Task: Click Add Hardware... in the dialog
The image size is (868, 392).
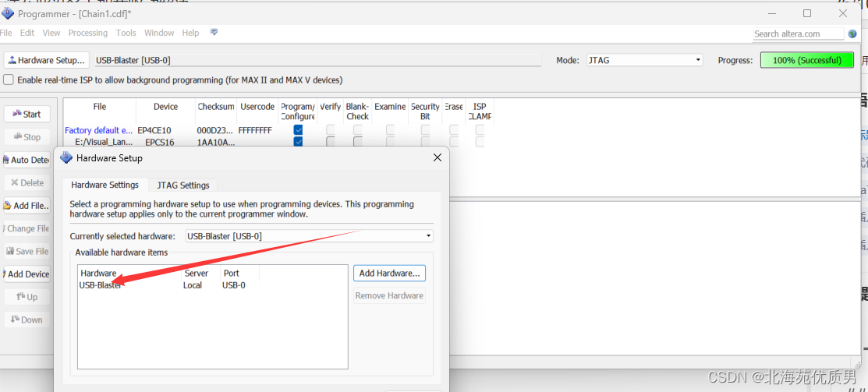Action: coord(389,273)
